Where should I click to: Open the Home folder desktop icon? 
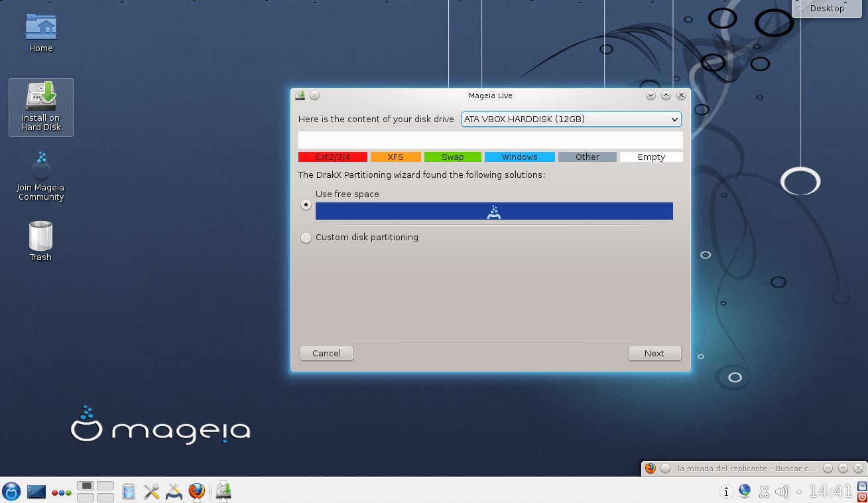click(x=40, y=33)
